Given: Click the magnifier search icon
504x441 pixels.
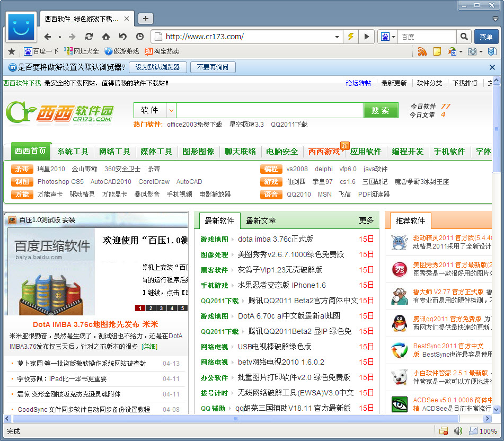Looking at the screenshot, I should pyautogui.click(x=464, y=37).
